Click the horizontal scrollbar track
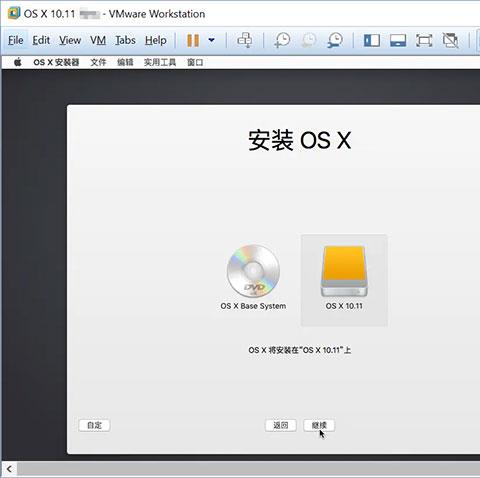The height and width of the screenshot is (478, 480). click(x=248, y=469)
